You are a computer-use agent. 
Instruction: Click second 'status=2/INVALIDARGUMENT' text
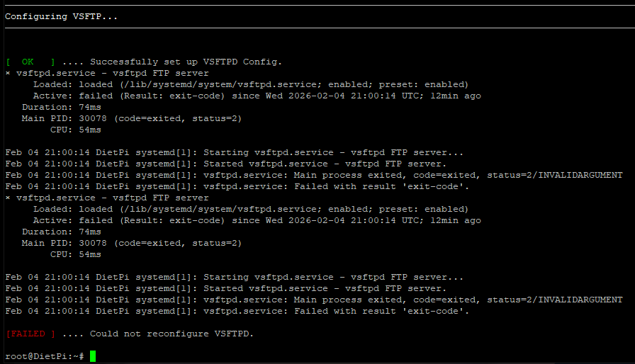pos(554,300)
